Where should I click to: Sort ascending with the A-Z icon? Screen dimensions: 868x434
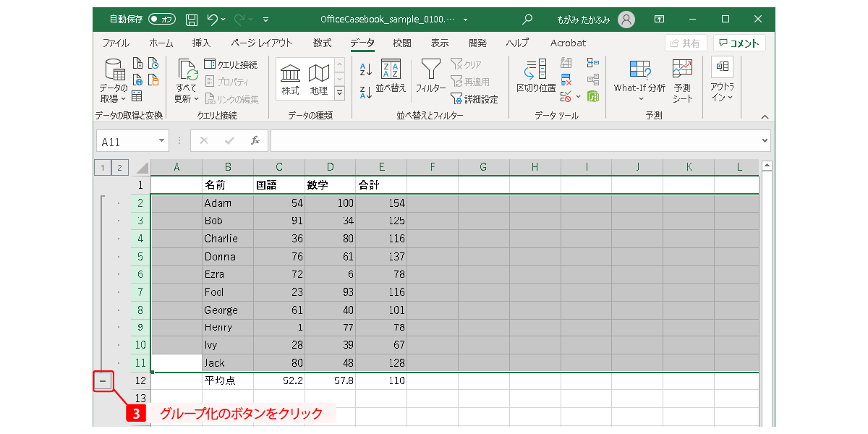point(365,69)
